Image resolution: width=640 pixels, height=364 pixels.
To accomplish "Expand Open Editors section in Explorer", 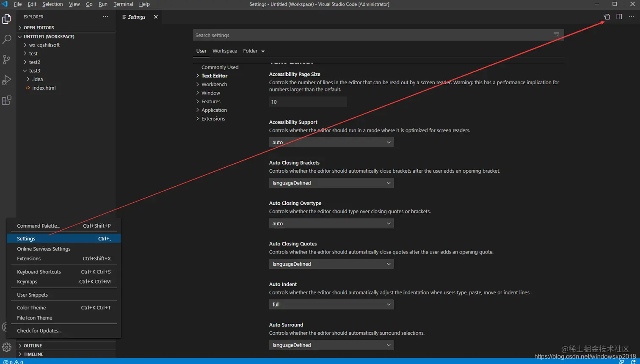I will [66, 28].
